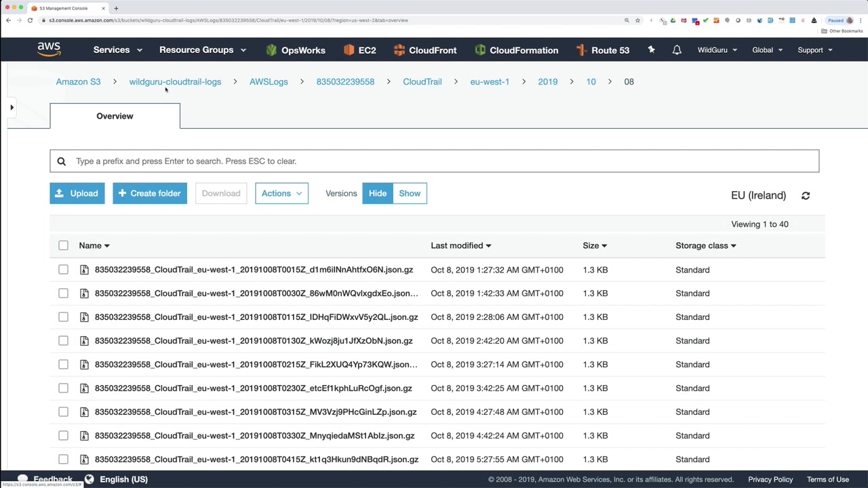The height and width of the screenshot is (488, 868).
Task: Click the file icon of the T0230Z log
Action: click(x=84, y=388)
